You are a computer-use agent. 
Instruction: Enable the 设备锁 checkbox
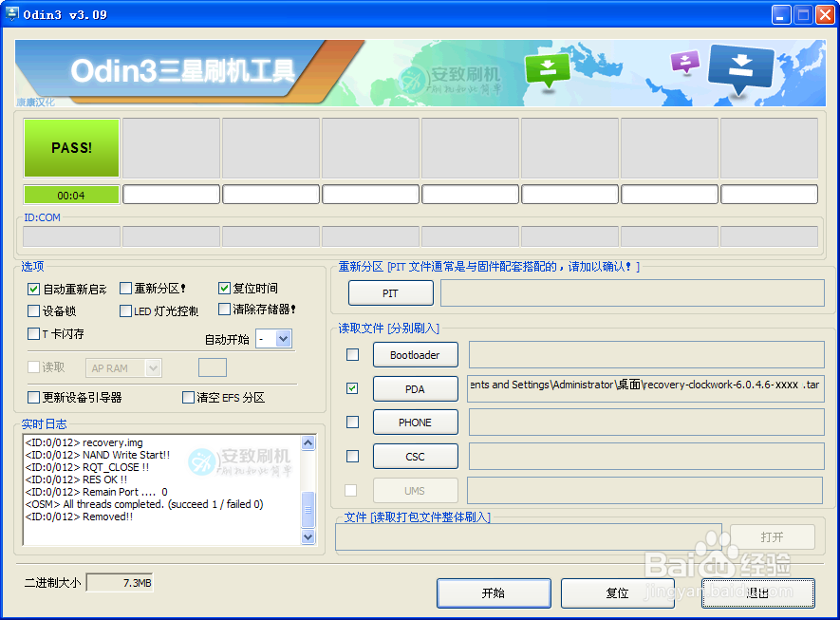point(33,310)
